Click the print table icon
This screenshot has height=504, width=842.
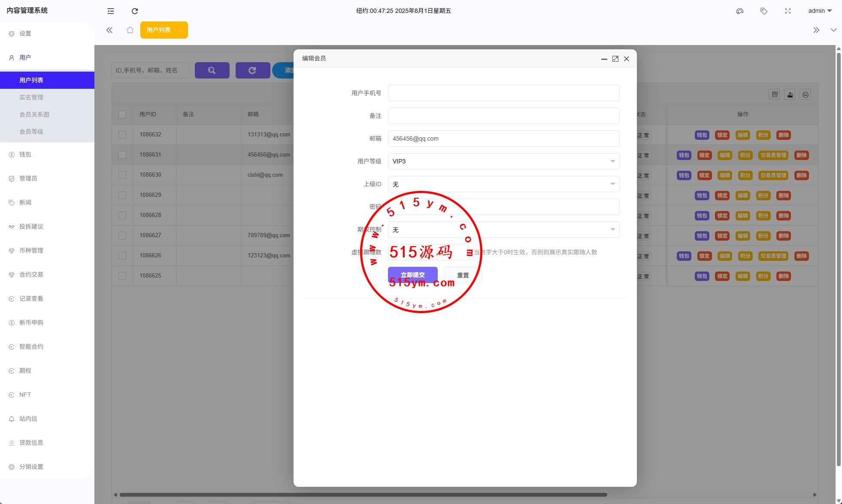[806, 95]
